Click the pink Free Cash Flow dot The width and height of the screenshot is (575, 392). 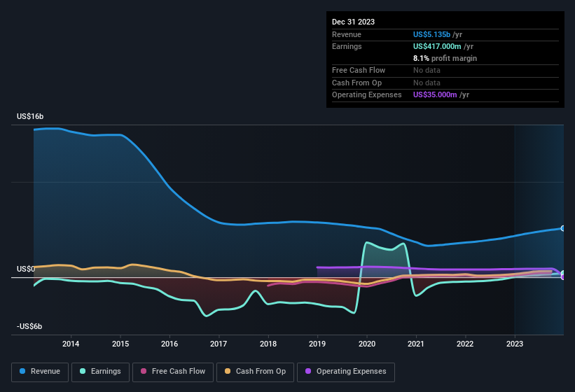[x=144, y=372]
